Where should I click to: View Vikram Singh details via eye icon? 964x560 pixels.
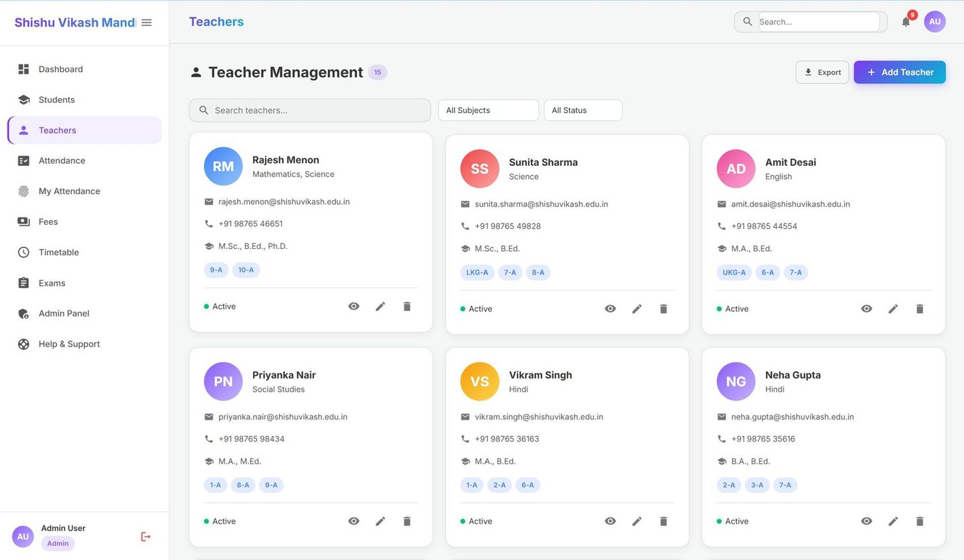tap(610, 521)
